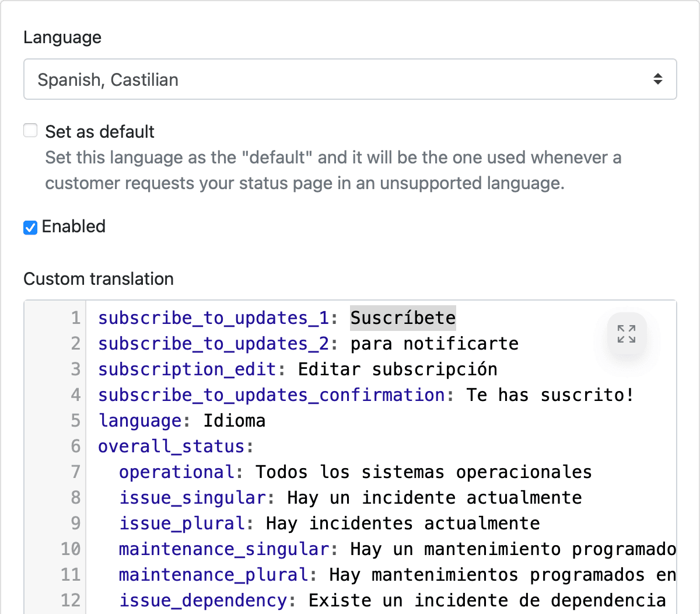Click the Enabled label text
Screen dimensions: 700x614
(x=73, y=226)
